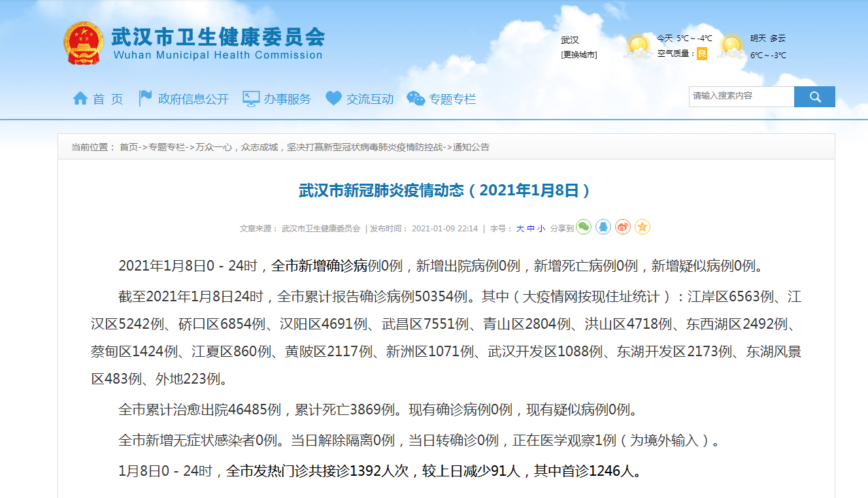Click text 武昌区7551例
The height and width of the screenshot is (498, 868).
click(x=426, y=324)
